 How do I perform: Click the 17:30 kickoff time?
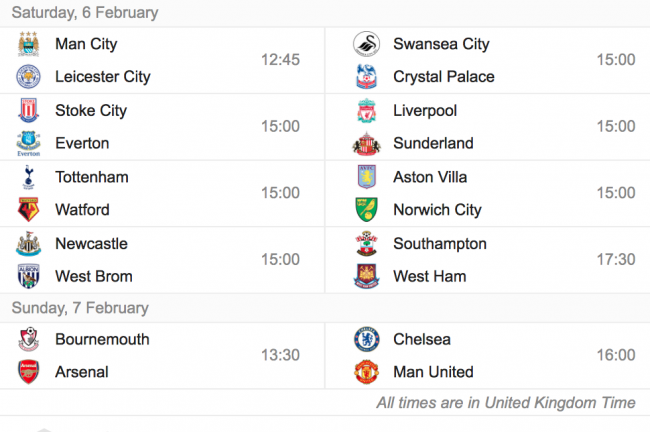(616, 260)
